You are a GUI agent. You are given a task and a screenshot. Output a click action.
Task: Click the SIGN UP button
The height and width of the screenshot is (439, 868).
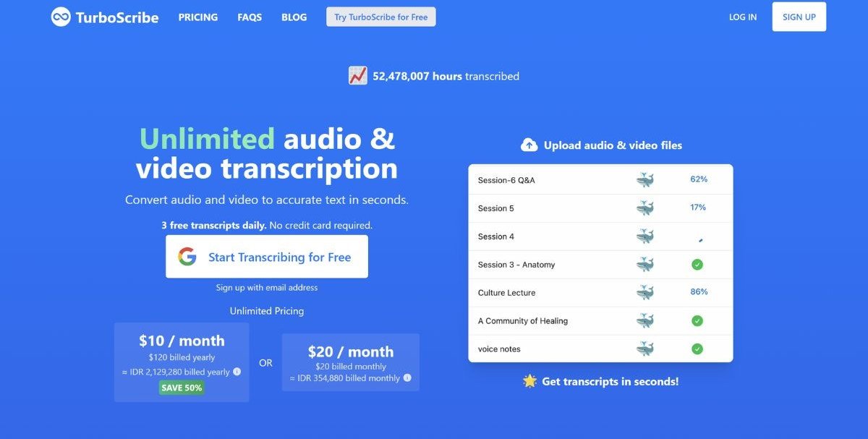[x=799, y=17]
